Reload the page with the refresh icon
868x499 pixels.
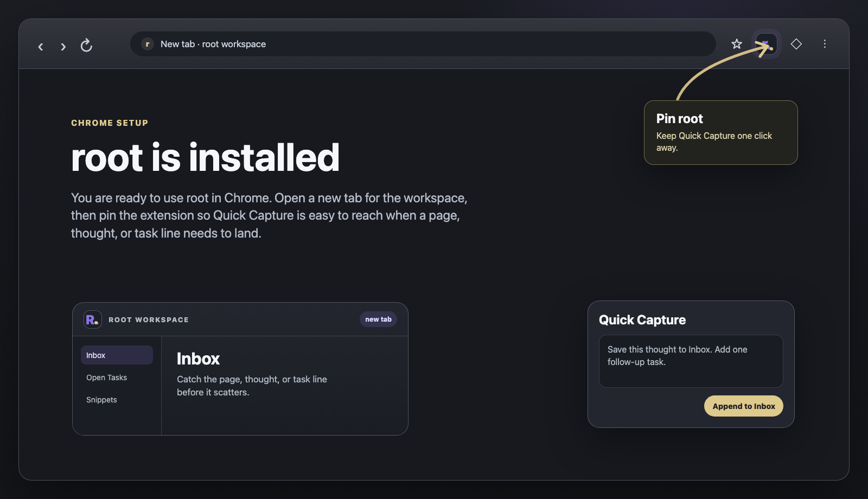pyautogui.click(x=86, y=46)
